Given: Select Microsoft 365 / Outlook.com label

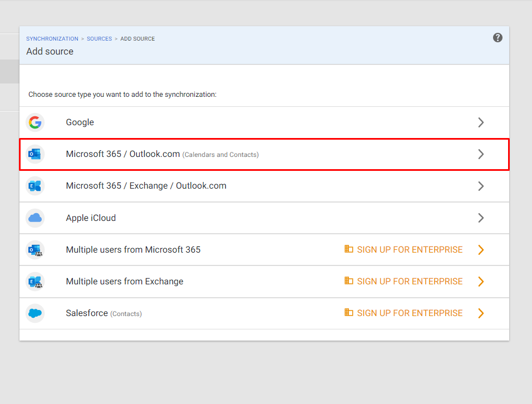Looking at the screenshot, I should coord(123,154).
